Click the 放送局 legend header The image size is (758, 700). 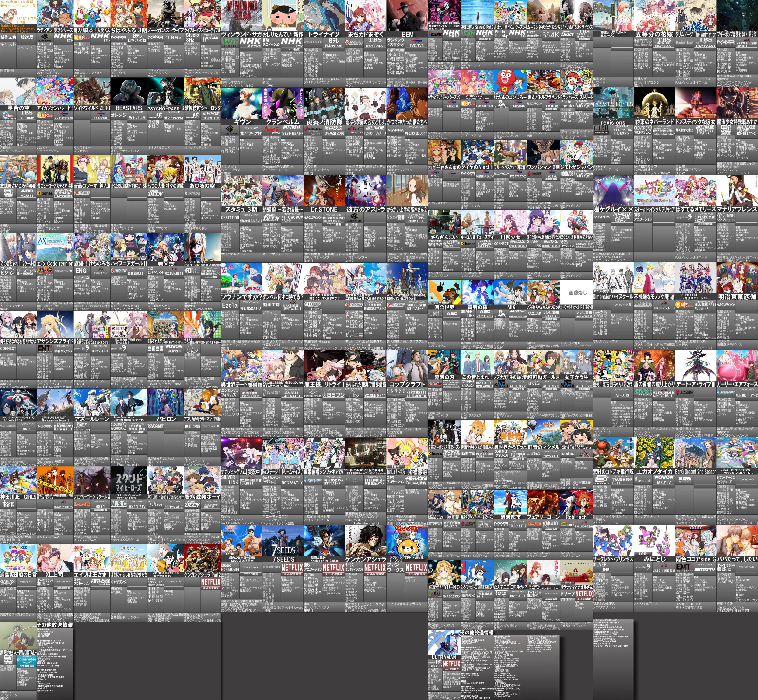coord(27,38)
